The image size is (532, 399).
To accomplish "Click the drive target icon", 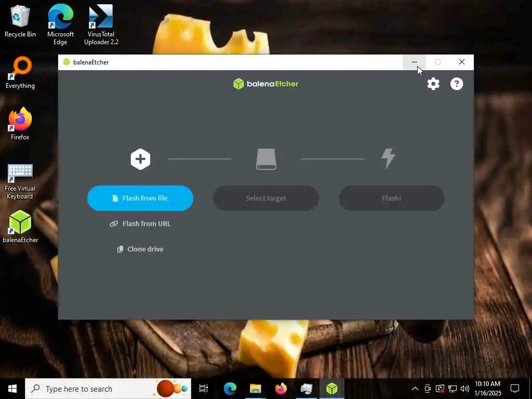I will pos(266,159).
